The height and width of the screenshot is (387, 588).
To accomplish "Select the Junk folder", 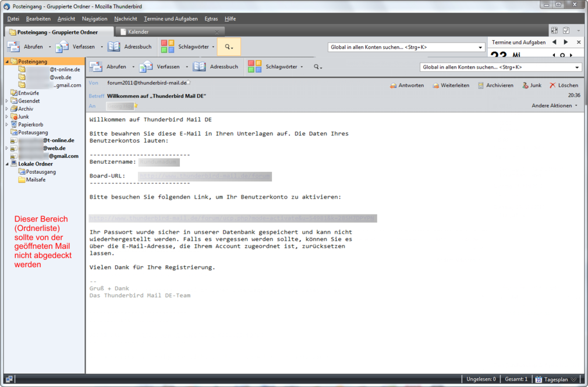I will 24,117.
